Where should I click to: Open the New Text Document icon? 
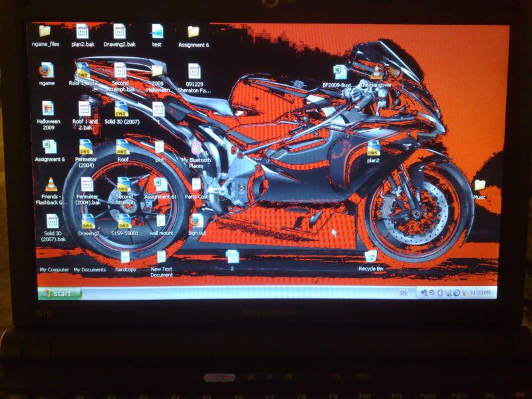[162, 257]
